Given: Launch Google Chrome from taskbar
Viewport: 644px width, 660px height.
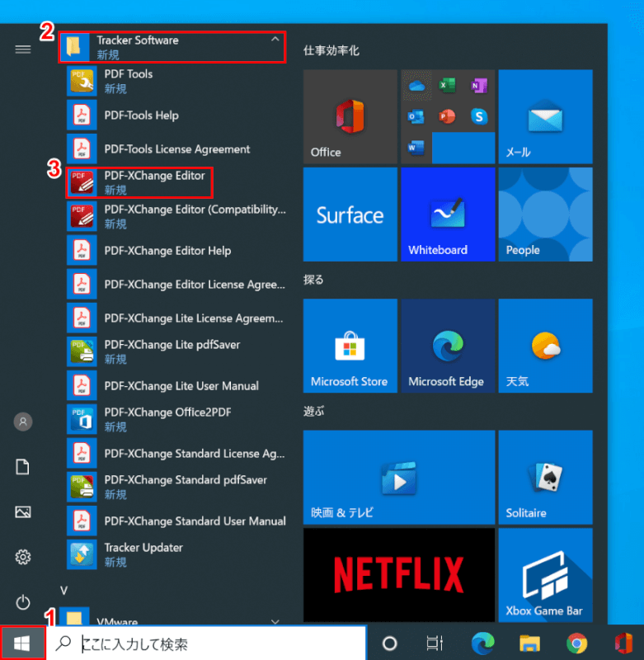Looking at the screenshot, I should click(576, 643).
